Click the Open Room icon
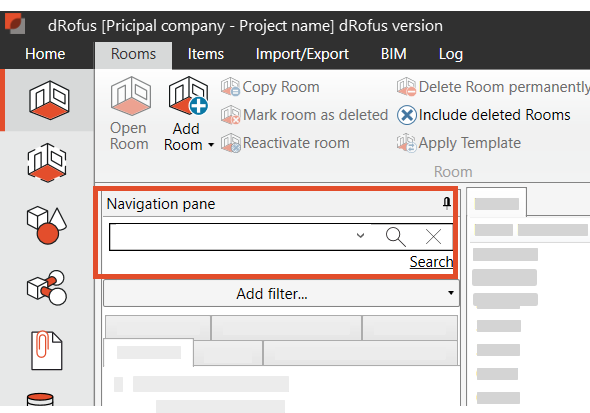Image resolution: width=590 pixels, height=413 pixels. click(131, 96)
